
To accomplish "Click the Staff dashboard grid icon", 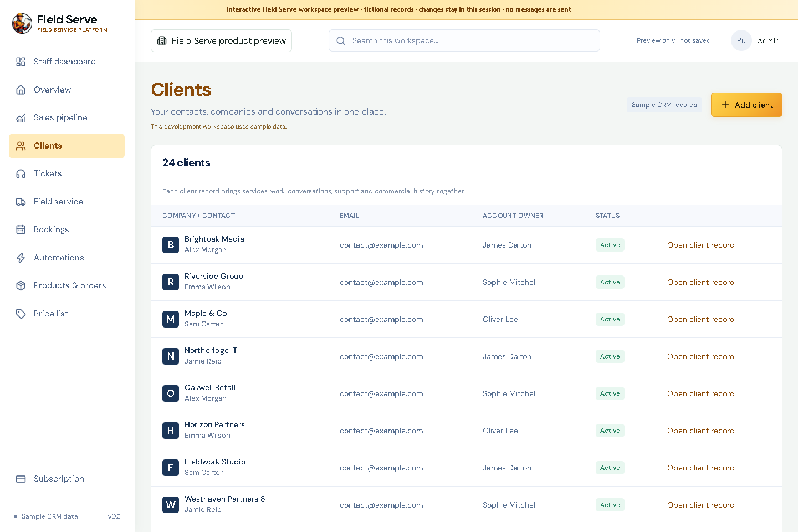I will [21, 62].
